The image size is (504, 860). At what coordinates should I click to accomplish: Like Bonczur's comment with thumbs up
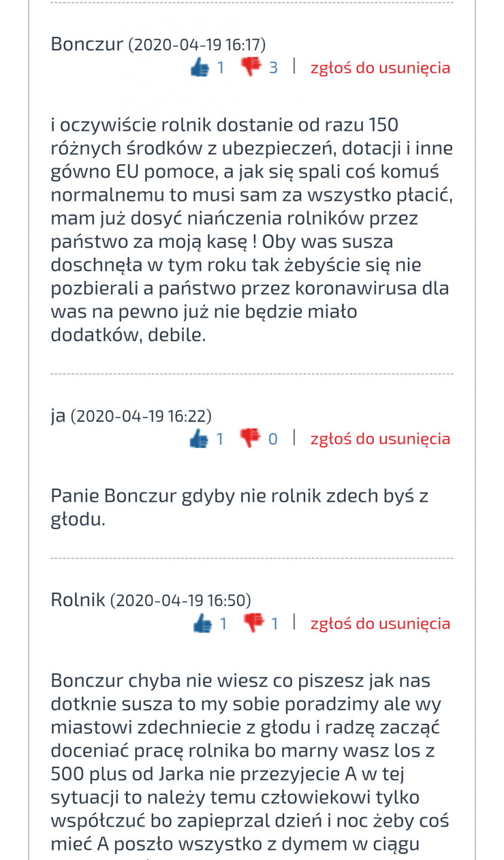(199, 67)
